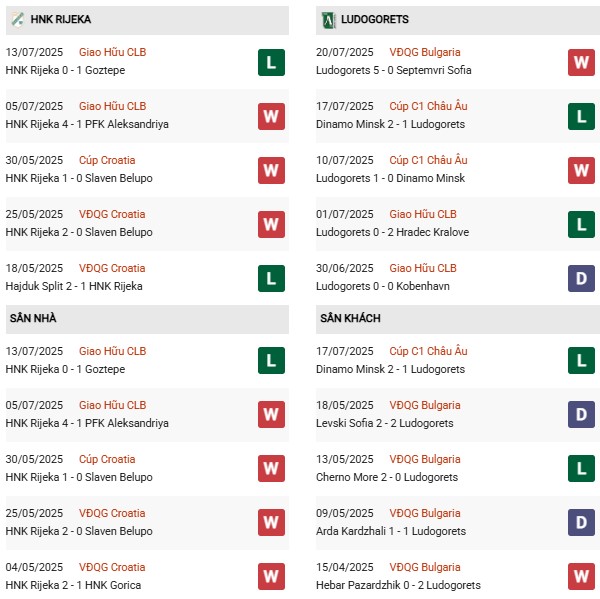Click the L badge for Cherno More match
This screenshot has height=599, width=600.
[x=581, y=469]
